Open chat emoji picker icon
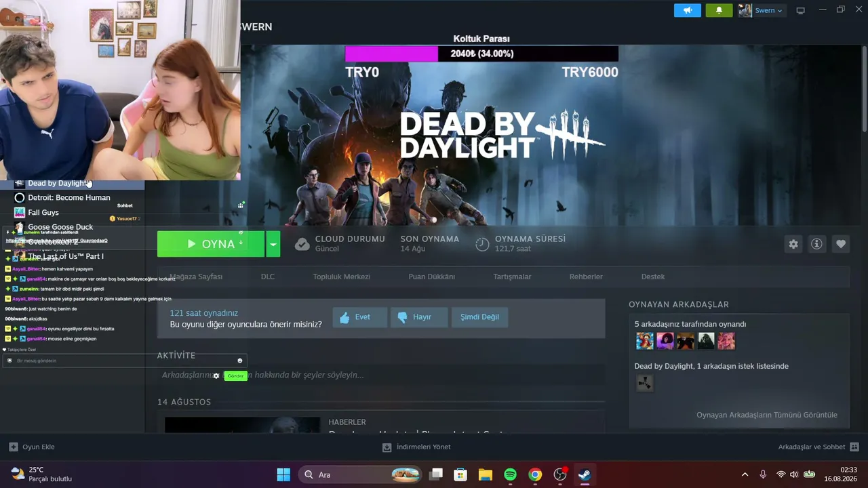The height and width of the screenshot is (488, 868). pos(239,361)
